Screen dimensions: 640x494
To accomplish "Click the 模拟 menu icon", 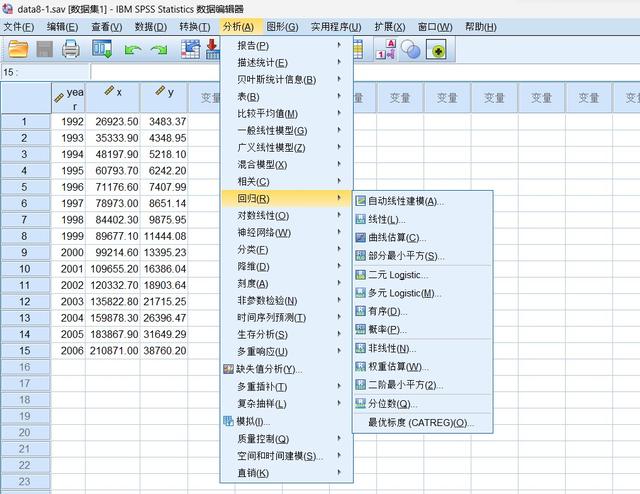I will (228, 421).
